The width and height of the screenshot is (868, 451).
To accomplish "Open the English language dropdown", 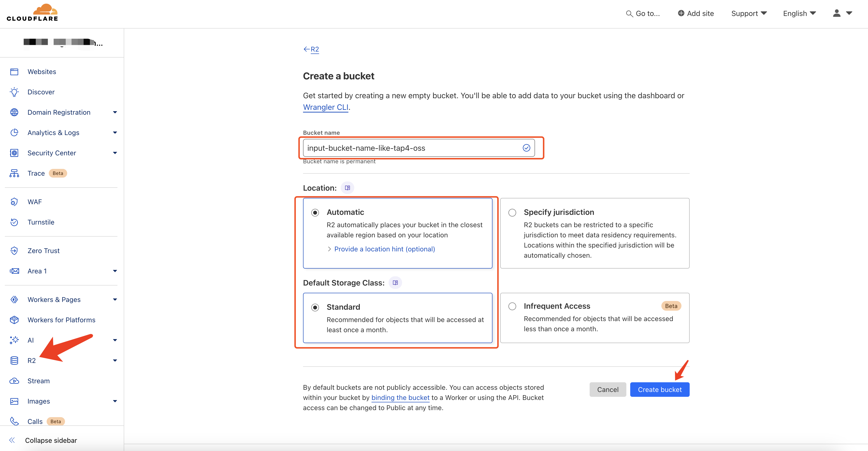I will click(x=799, y=14).
